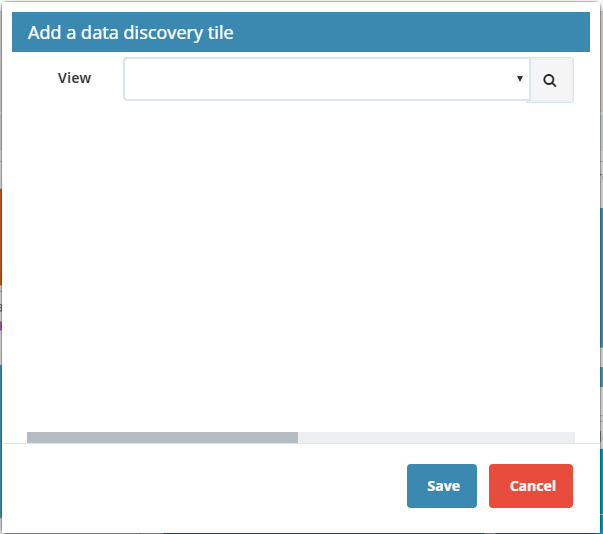Click the small triangle in the View selector

(x=520, y=78)
